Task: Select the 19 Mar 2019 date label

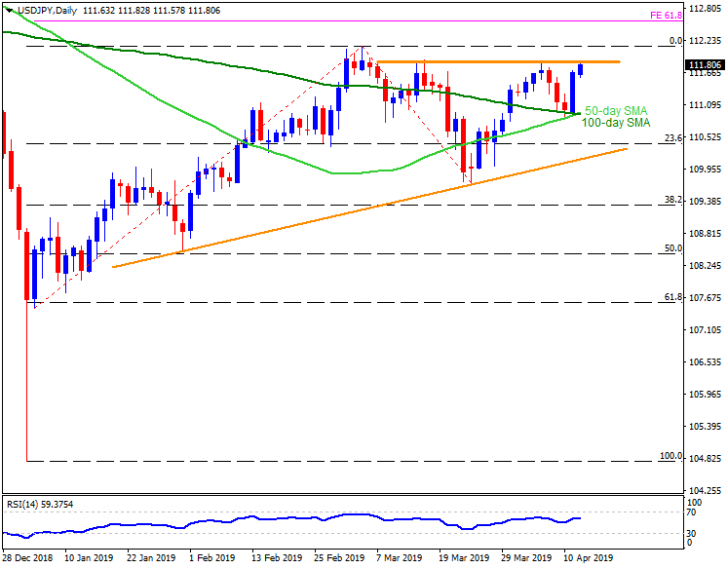Action: coord(463,558)
